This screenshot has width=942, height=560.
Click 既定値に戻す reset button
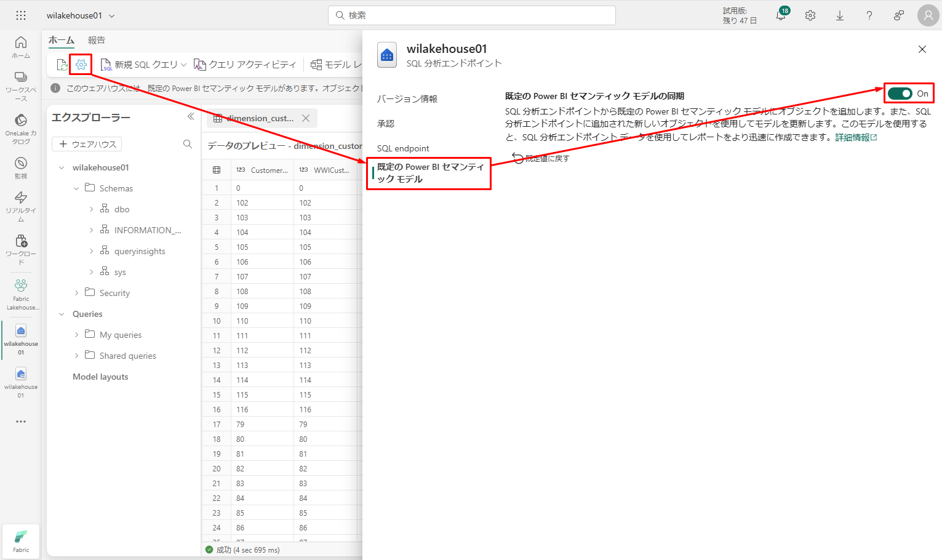point(541,159)
